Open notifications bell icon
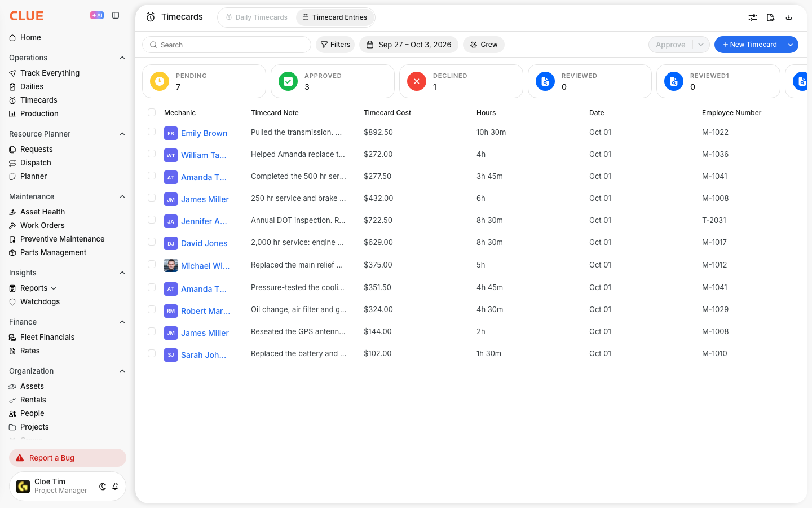The image size is (812, 508). point(115,487)
